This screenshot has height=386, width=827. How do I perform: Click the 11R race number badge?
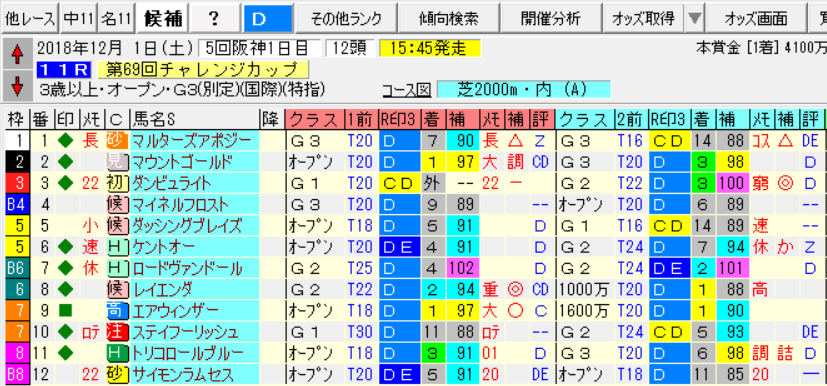point(65,70)
